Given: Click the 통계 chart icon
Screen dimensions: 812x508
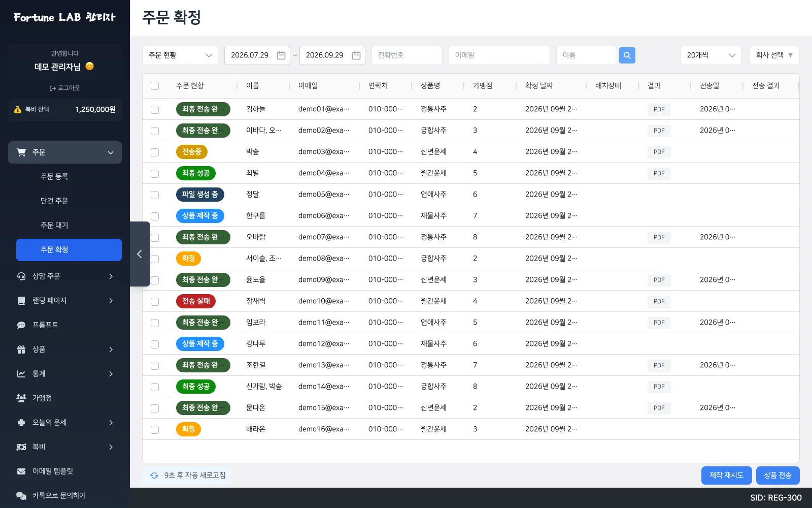Looking at the screenshot, I should (x=21, y=374).
